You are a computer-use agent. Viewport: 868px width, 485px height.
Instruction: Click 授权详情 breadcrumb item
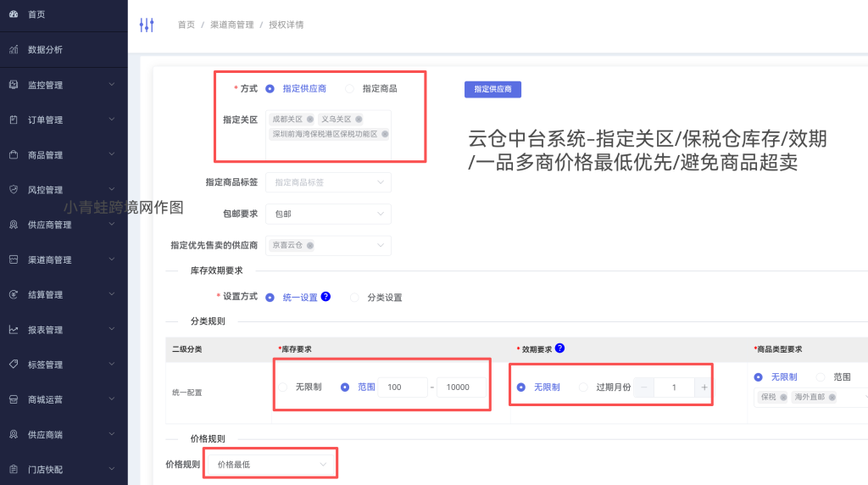(x=287, y=25)
